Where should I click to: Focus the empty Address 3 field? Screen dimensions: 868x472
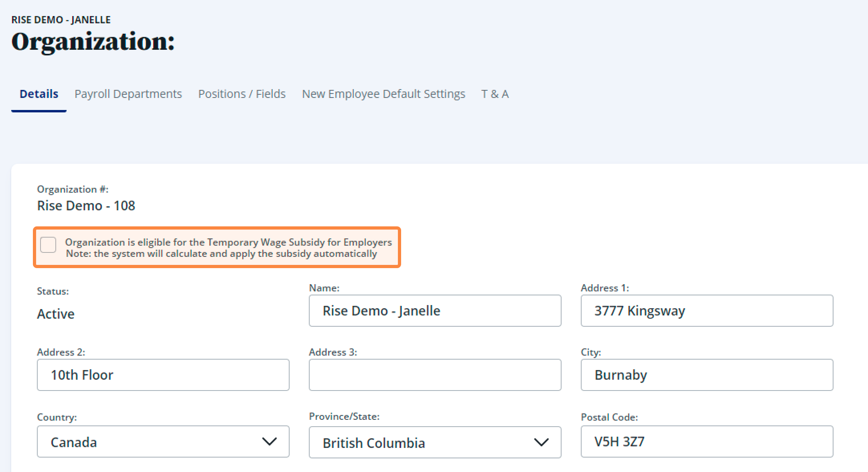tap(435, 375)
